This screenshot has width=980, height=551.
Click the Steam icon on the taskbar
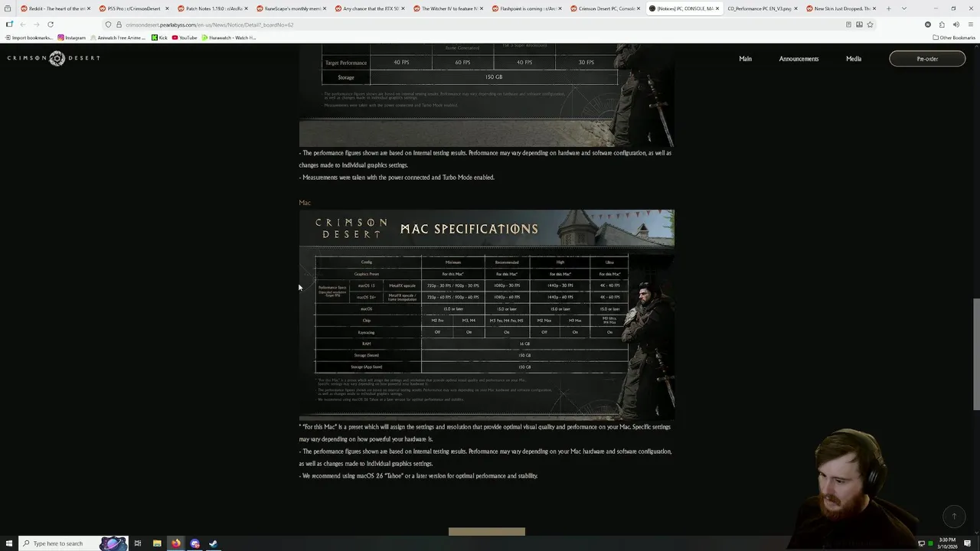pyautogui.click(x=213, y=543)
